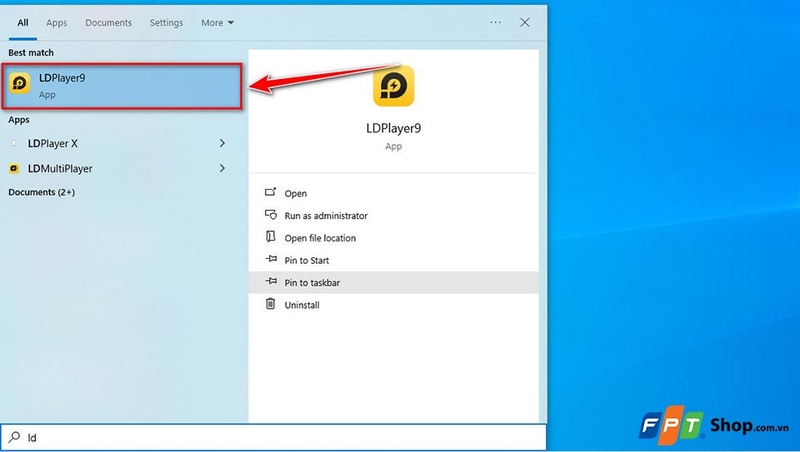Click the search magnifier icon

click(14, 437)
